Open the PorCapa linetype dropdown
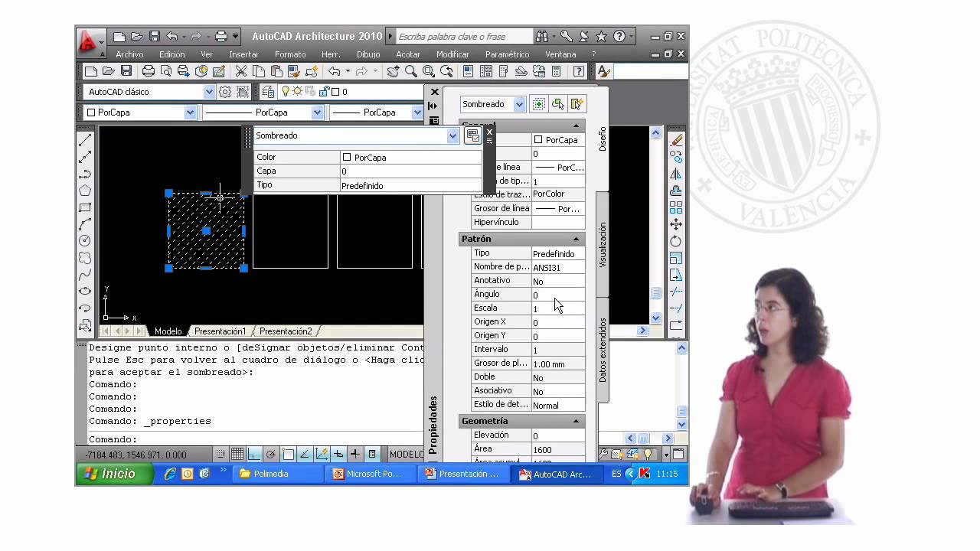 click(317, 112)
